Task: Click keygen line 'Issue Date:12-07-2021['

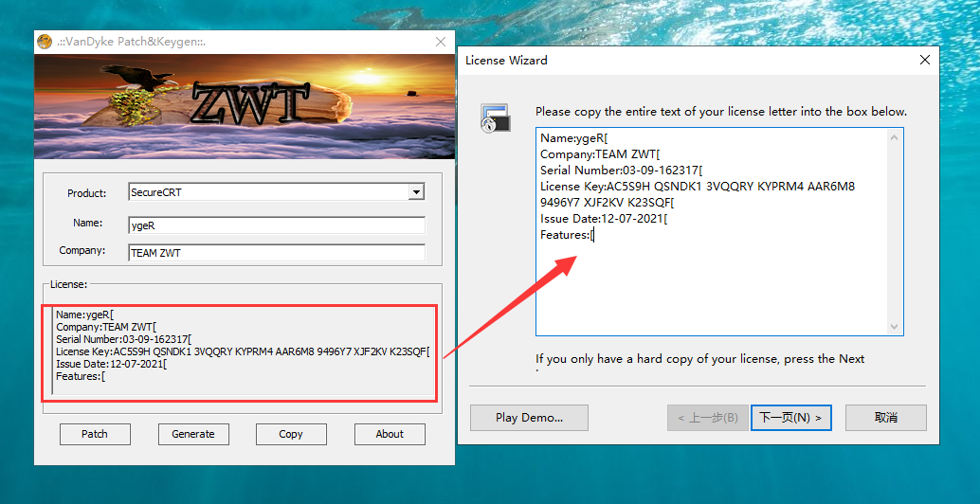Action: [112, 364]
